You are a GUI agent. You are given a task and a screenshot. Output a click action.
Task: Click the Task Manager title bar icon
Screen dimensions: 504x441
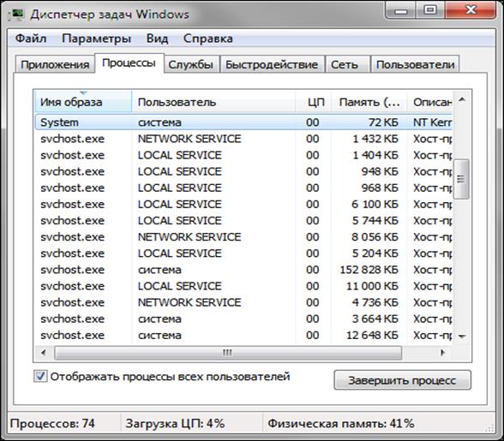click(16, 15)
